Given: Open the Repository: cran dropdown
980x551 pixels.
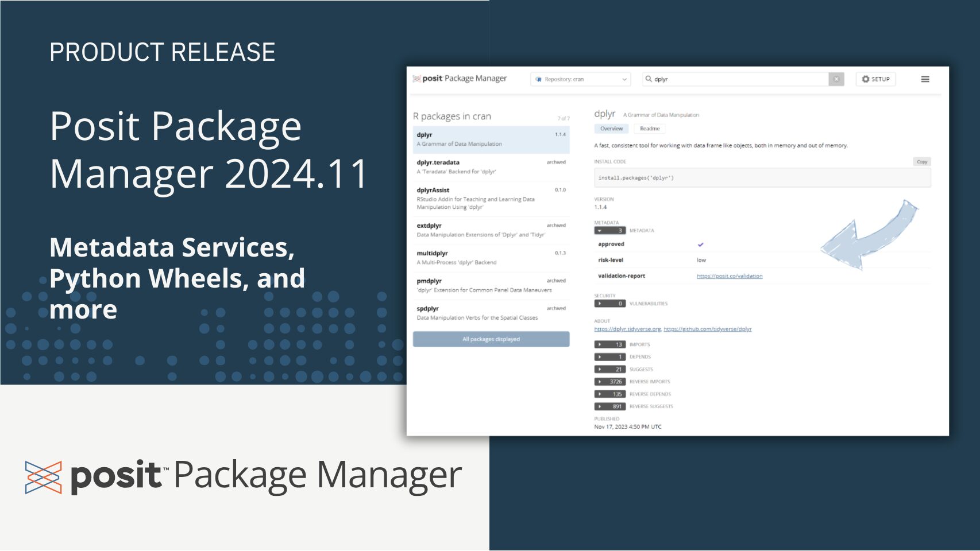Looking at the screenshot, I should 580,79.
